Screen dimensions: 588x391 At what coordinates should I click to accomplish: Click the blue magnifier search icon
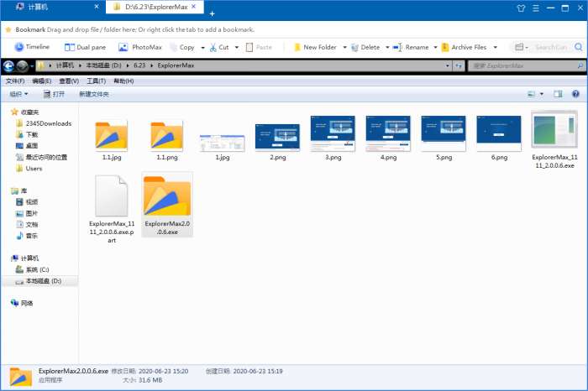pyautogui.click(x=578, y=47)
